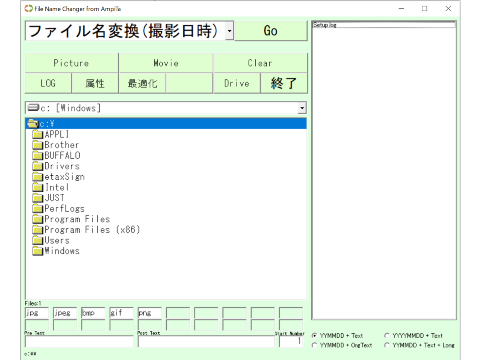Click the 最適化 button
The width and height of the screenshot is (480, 360).
click(142, 83)
